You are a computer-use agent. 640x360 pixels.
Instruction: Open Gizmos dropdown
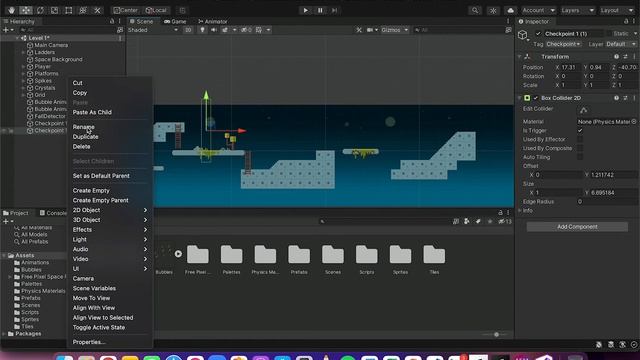tap(394, 30)
